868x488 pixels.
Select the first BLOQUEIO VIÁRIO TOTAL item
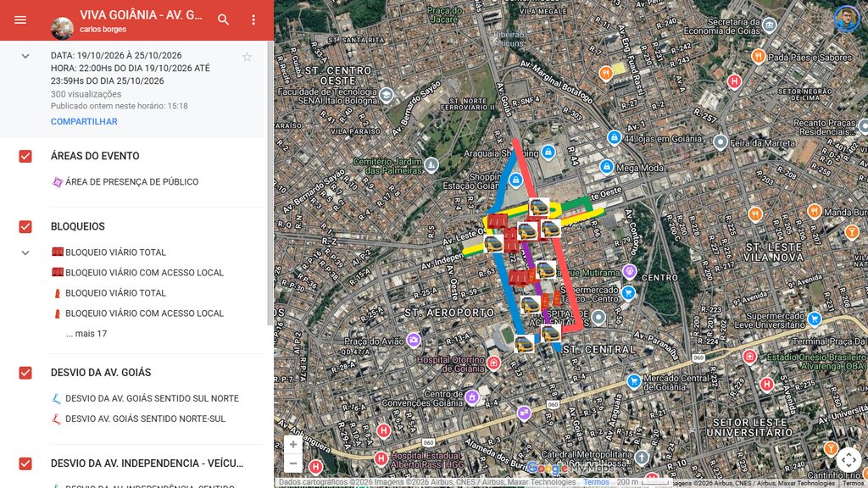click(x=115, y=252)
